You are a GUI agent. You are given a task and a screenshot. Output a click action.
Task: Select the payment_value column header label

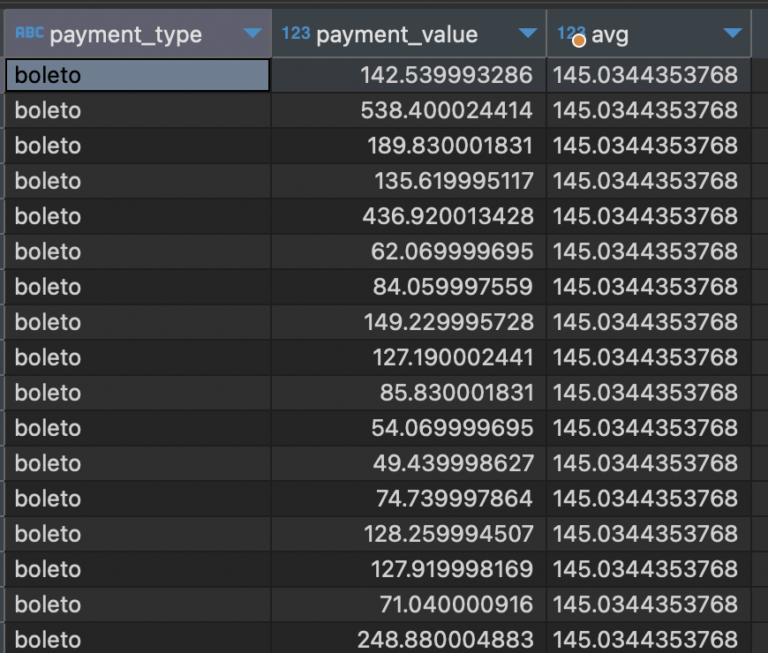[397, 35]
